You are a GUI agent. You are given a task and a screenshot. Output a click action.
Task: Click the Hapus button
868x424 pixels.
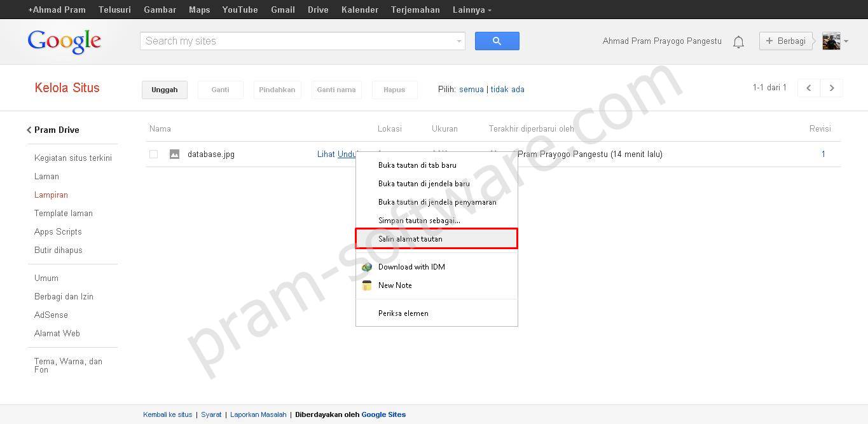(394, 90)
